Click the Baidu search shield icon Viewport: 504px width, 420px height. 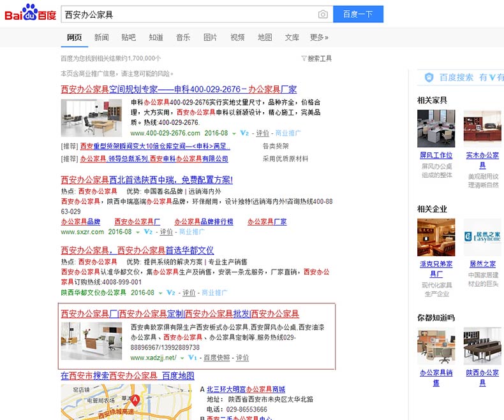click(429, 77)
